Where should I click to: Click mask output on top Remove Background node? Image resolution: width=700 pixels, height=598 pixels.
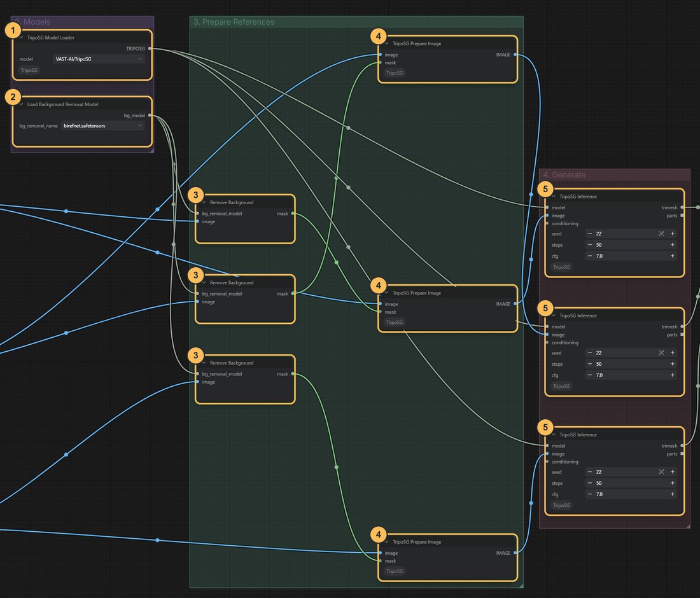[x=293, y=214]
